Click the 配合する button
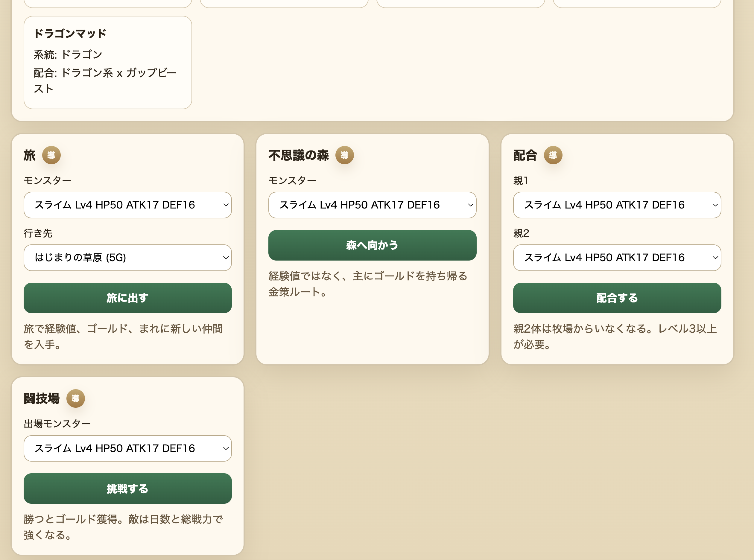This screenshot has width=754, height=560. pos(617,298)
